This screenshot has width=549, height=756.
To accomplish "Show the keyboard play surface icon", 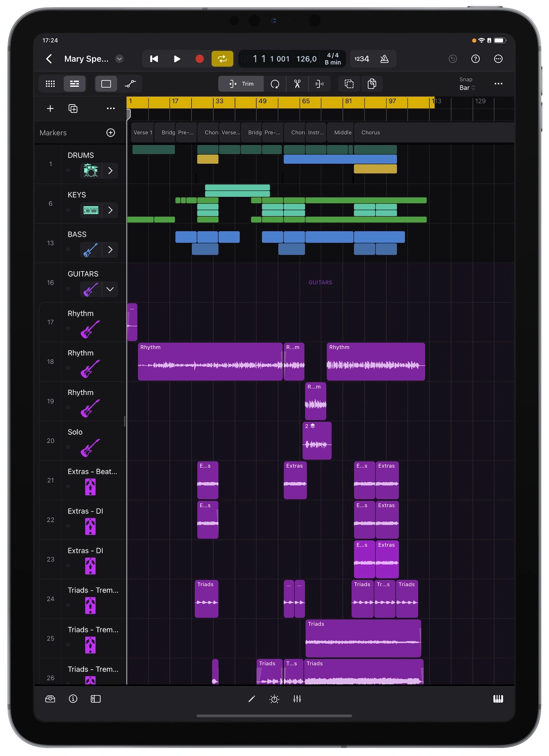I will click(498, 699).
